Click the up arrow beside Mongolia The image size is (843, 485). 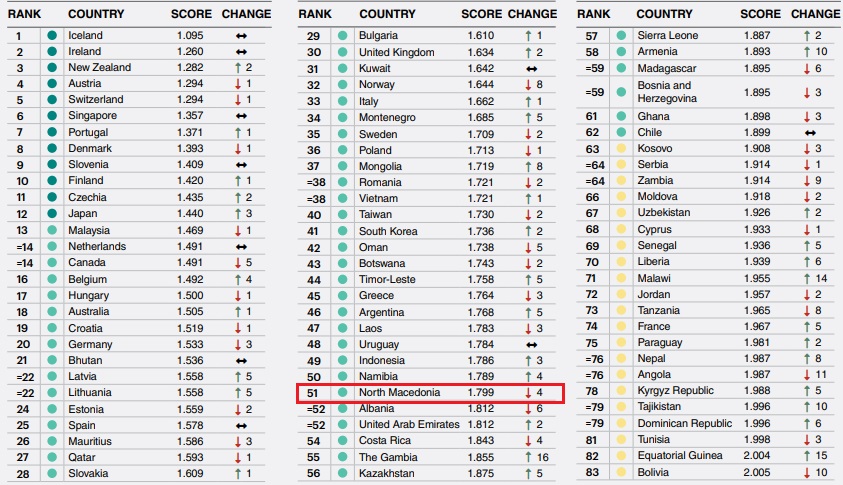[528, 167]
